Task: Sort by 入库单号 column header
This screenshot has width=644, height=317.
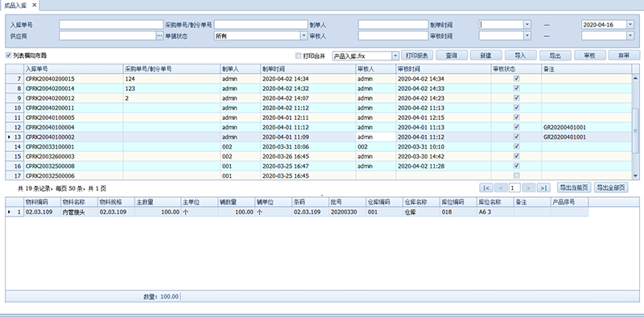Action: [x=73, y=69]
